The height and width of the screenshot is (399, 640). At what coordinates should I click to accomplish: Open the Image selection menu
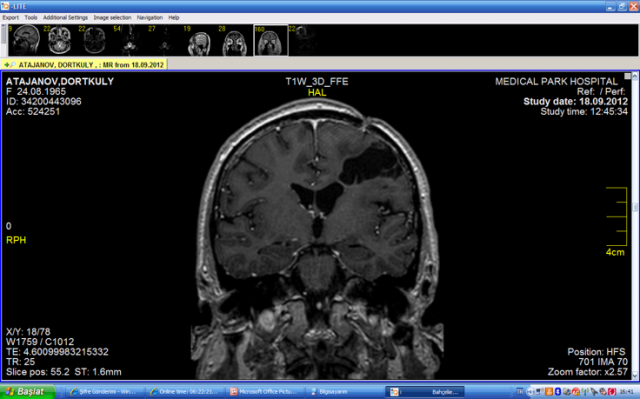click(112, 18)
